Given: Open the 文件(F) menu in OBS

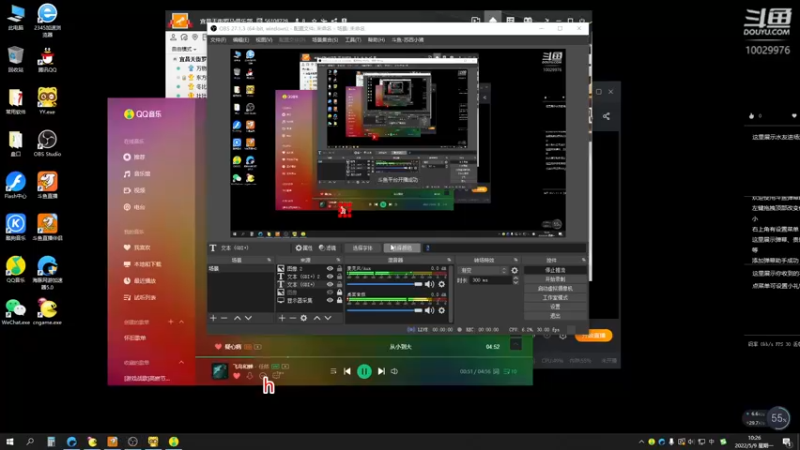Looking at the screenshot, I should (218, 40).
